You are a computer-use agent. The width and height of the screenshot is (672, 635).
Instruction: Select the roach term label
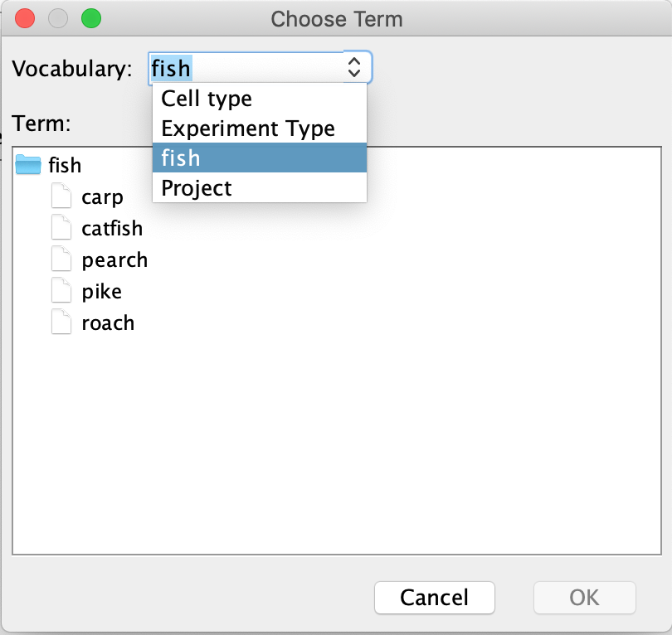pyautogui.click(x=108, y=322)
